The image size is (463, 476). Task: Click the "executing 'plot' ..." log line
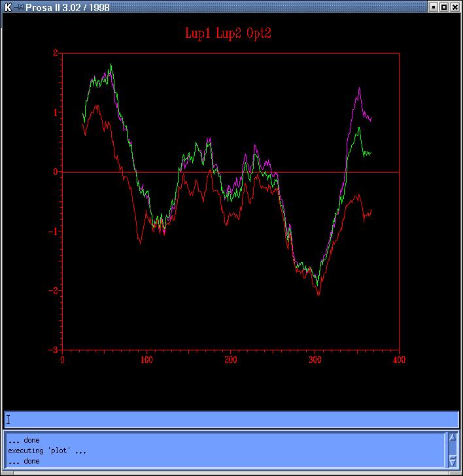(x=47, y=450)
